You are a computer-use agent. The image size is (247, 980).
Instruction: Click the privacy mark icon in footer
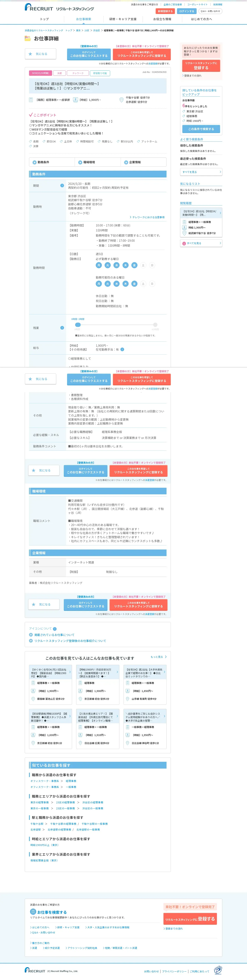click(x=218, y=970)
